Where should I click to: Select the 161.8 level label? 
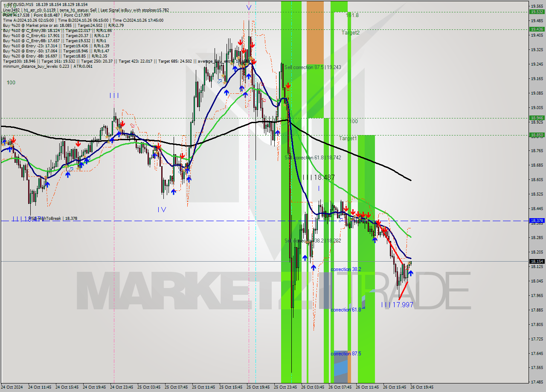point(352,15)
